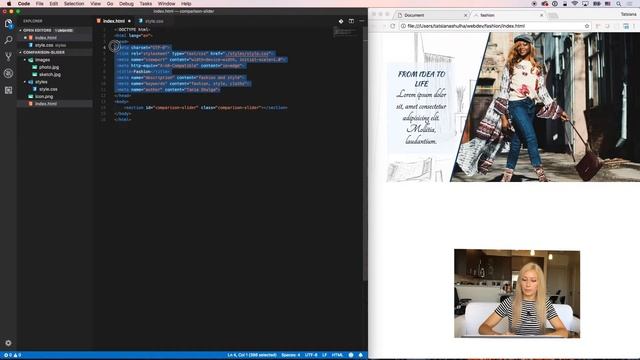Open the Search view in the activity bar
This screenshot has width=640, height=360.
(x=8, y=40)
